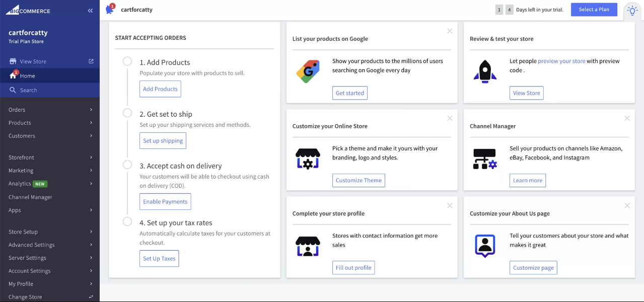Image resolution: width=644 pixels, height=302 pixels.
Task: Click the rocket icon in Review card
Action: [x=485, y=71]
